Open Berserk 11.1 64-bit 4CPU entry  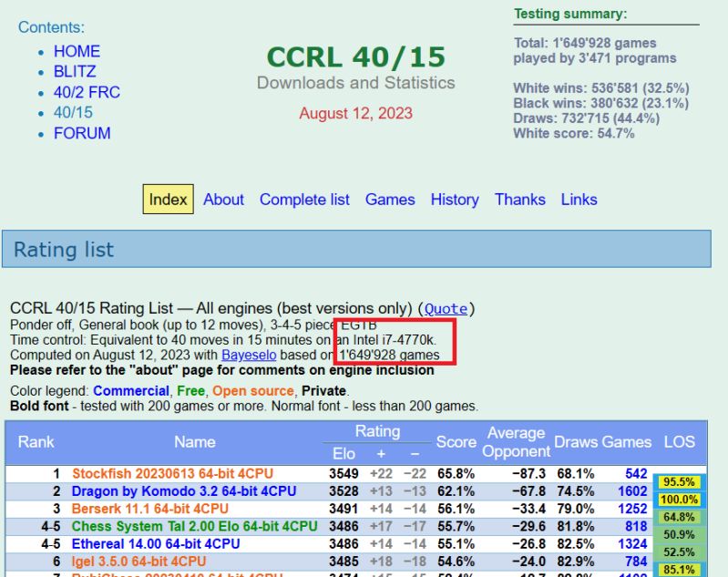150,509
